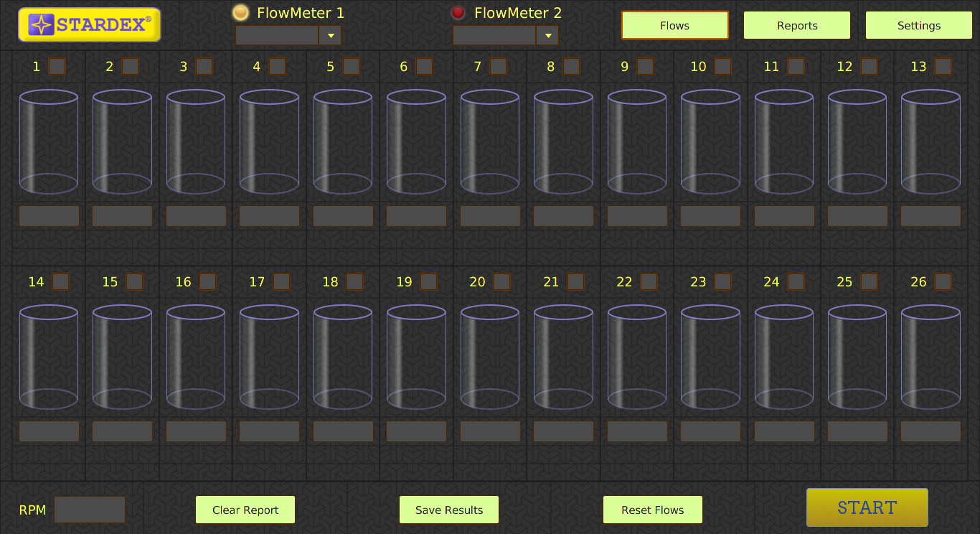Viewport: 980px width, 534px height.
Task: Tick the checkbox next to channel 4
Action: 278,66
